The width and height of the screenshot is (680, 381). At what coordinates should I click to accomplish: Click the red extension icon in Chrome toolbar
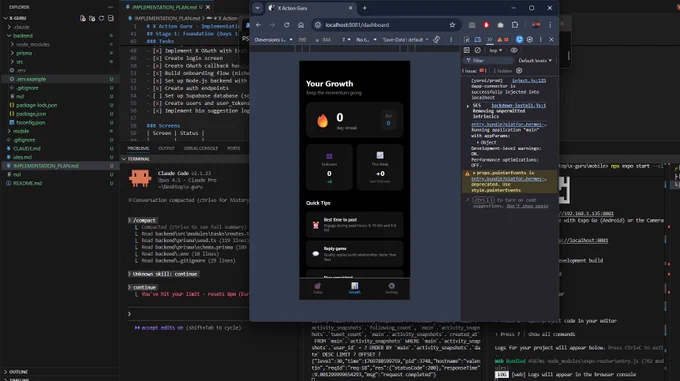point(486,25)
